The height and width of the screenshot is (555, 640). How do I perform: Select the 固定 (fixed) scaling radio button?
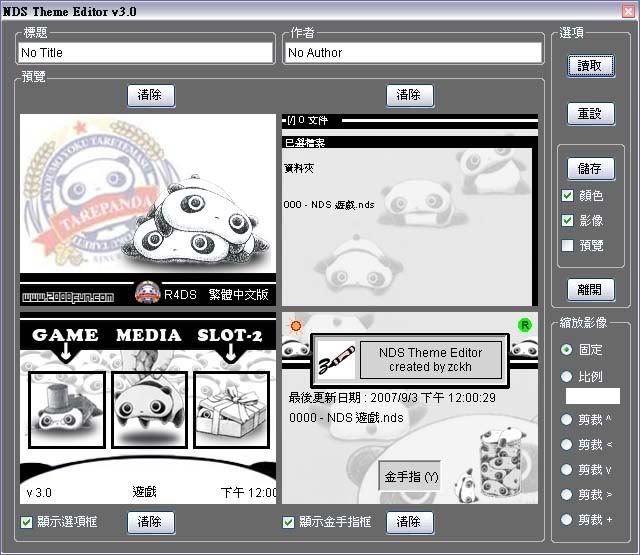(567, 350)
